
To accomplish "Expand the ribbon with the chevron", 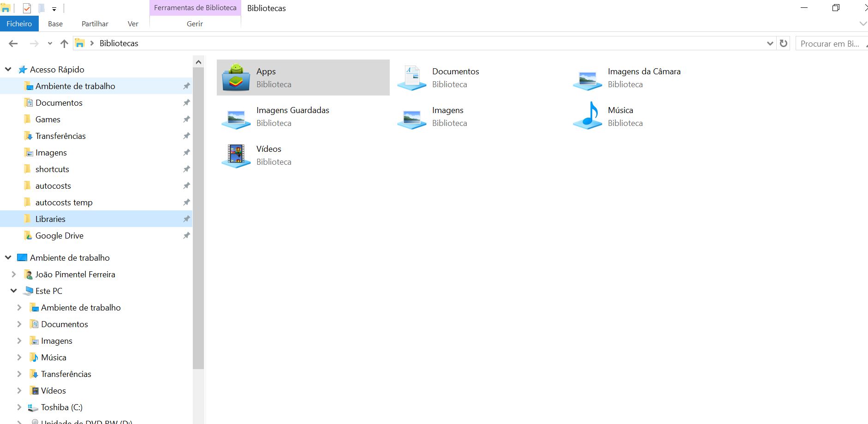I will [863, 24].
